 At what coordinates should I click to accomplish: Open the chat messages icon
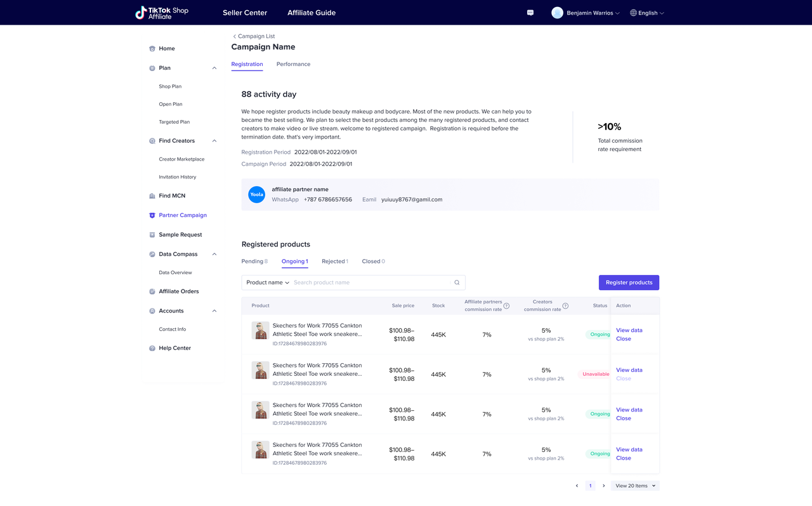pos(530,13)
